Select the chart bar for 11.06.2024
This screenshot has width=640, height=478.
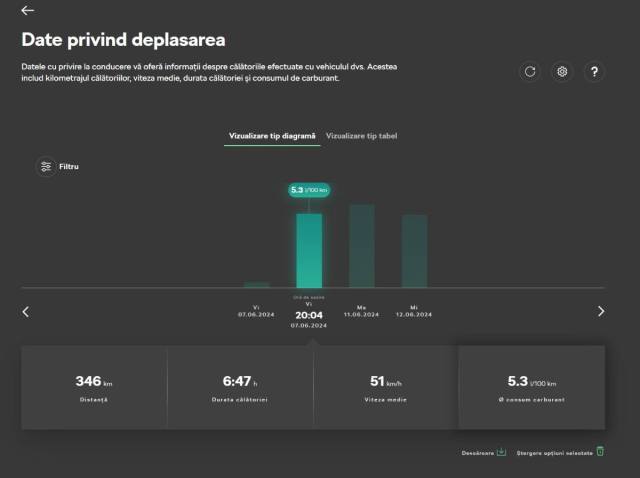point(361,246)
